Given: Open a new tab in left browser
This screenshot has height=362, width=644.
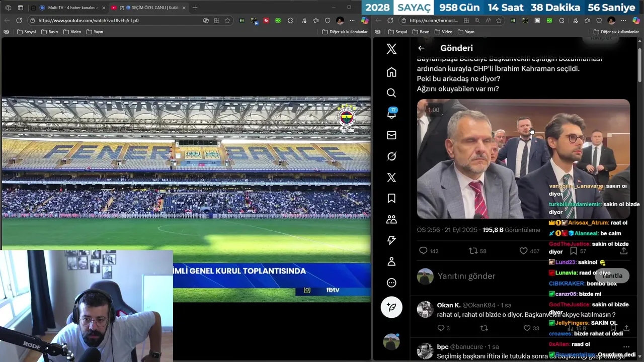Looking at the screenshot, I should (195, 8).
